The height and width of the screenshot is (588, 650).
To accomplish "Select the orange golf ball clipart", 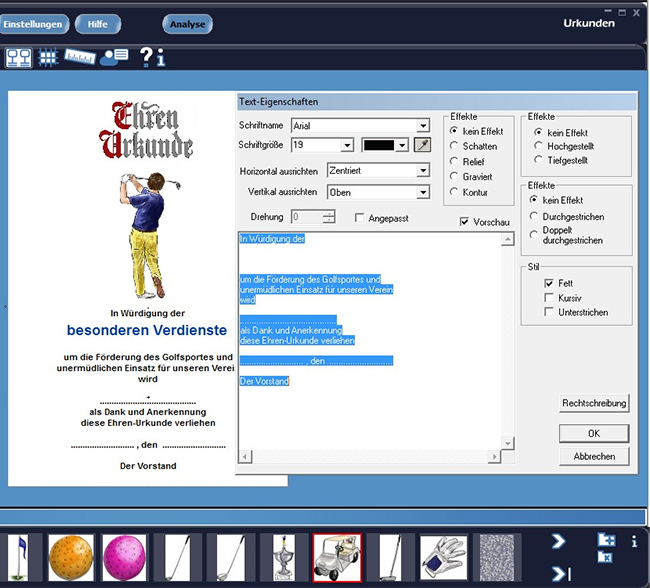I will (71, 555).
